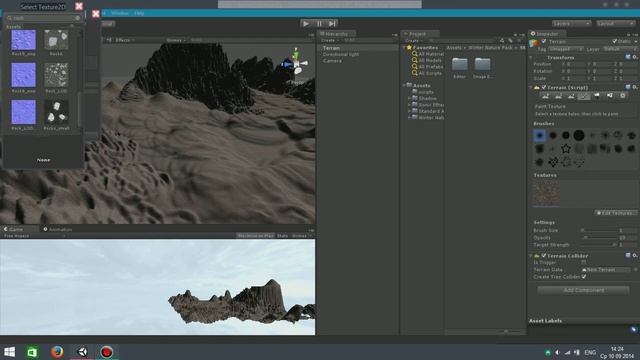This screenshot has width=640, height=360.
Task: Open the Layer dropdown in Inspector
Action: click(x=619, y=49)
